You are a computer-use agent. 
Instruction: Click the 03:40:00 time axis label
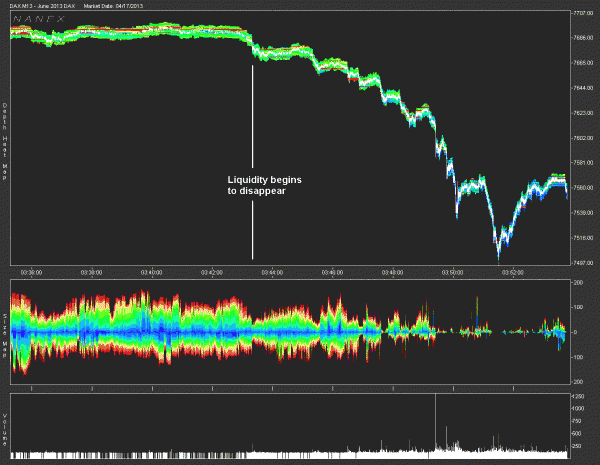[152, 272]
